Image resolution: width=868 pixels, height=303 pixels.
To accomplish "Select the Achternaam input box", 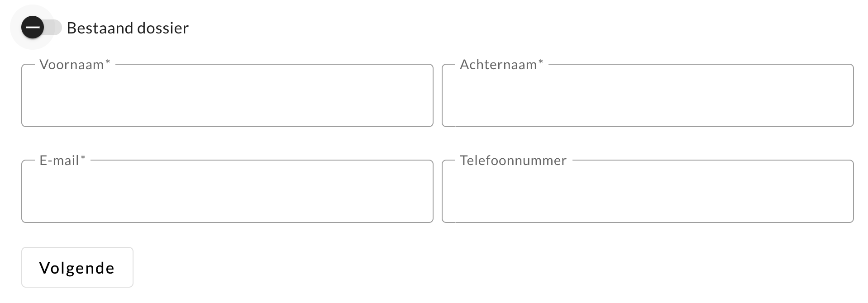I will click(647, 96).
